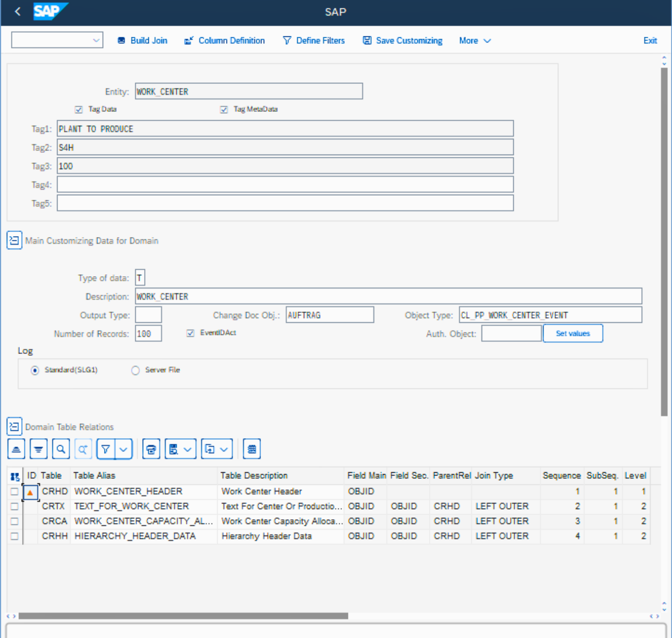Select the CRTX row checkbox

[15, 506]
